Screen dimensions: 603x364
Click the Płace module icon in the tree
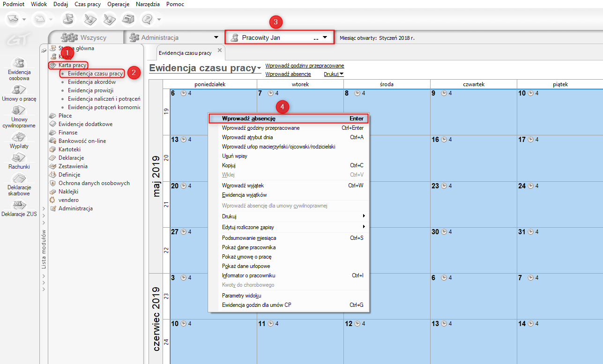coord(53,116)
